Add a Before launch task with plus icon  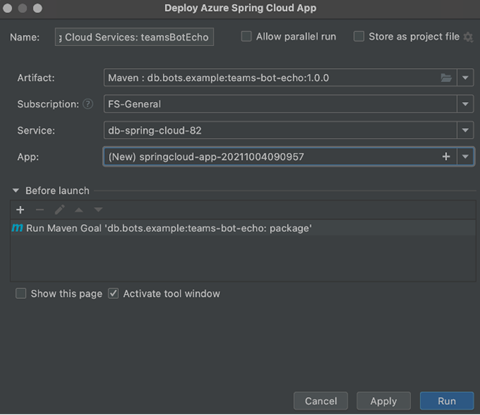click(20, 210)
